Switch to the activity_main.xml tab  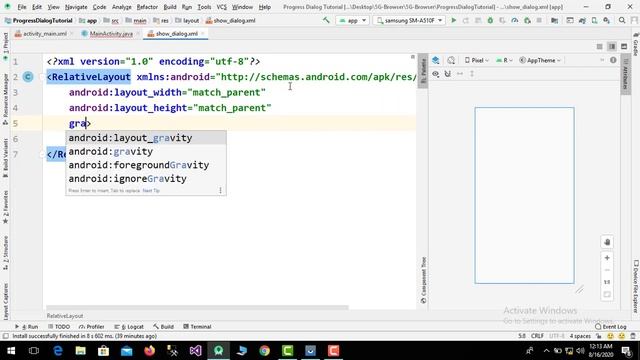point(44,34)
